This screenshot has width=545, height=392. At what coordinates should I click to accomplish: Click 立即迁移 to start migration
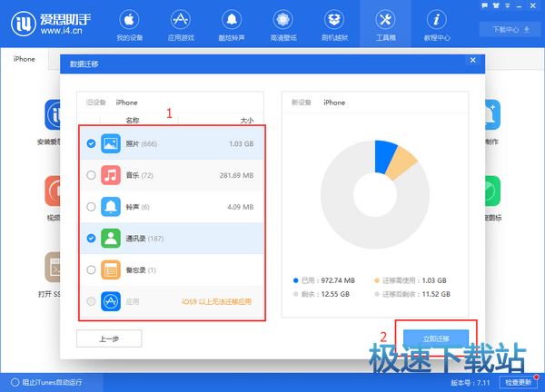click(x=436, y=338)
